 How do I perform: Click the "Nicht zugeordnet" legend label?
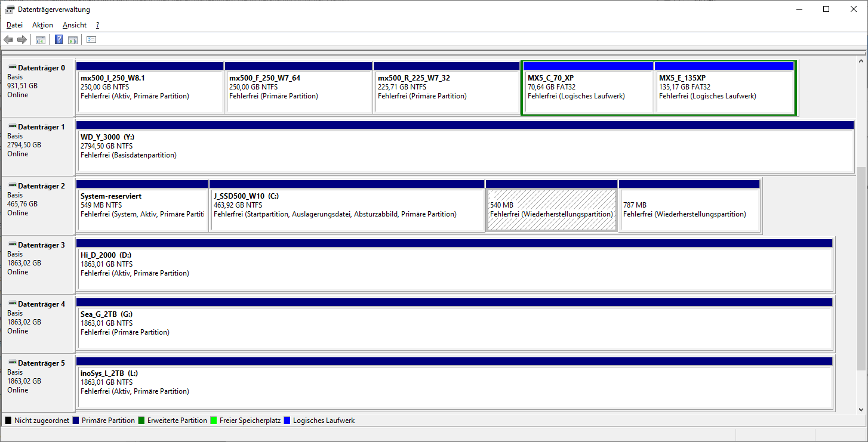[x=42, y=421]
